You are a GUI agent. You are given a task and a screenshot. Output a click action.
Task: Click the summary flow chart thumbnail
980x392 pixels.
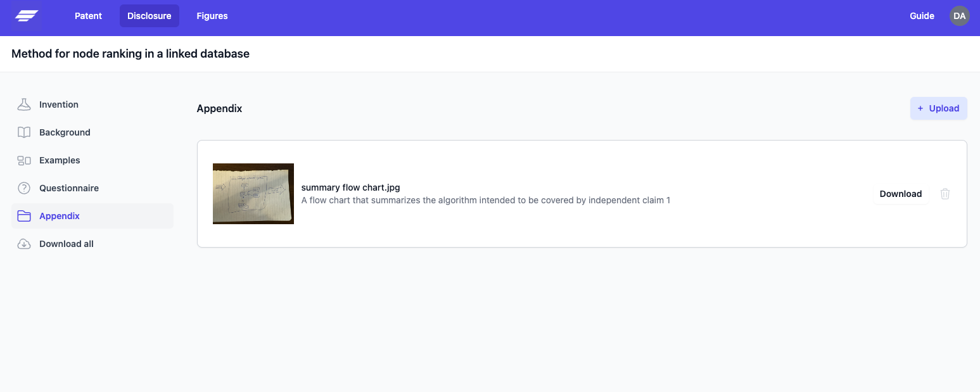[x=253, y=193]
